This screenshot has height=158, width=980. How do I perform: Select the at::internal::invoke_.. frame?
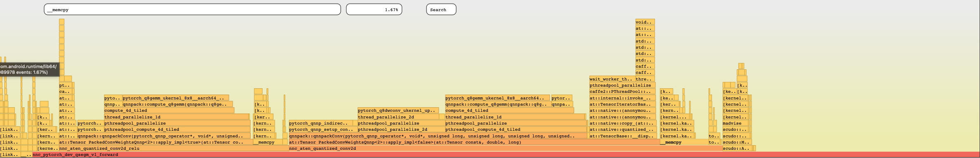[622, 98]
